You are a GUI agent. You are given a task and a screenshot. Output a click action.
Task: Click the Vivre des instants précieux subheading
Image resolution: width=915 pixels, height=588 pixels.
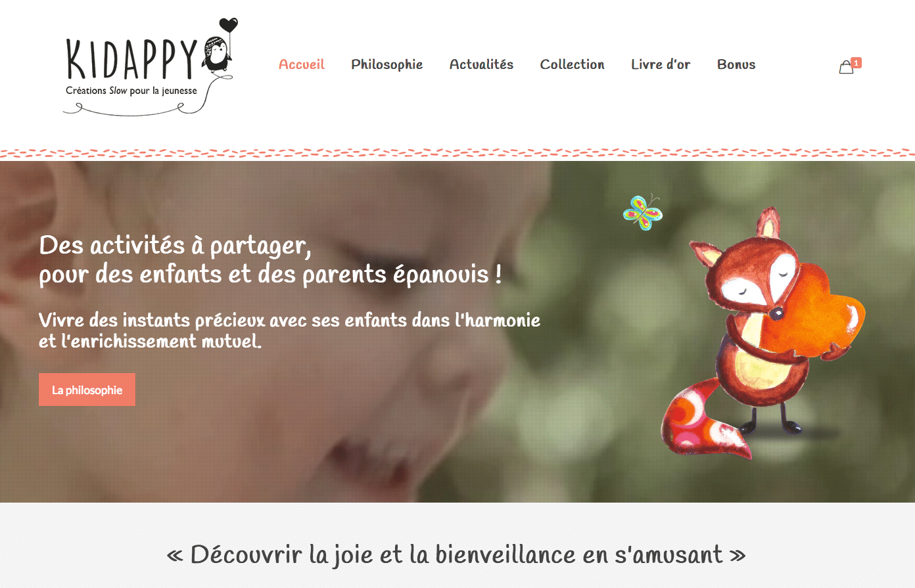tap(290, 330)
